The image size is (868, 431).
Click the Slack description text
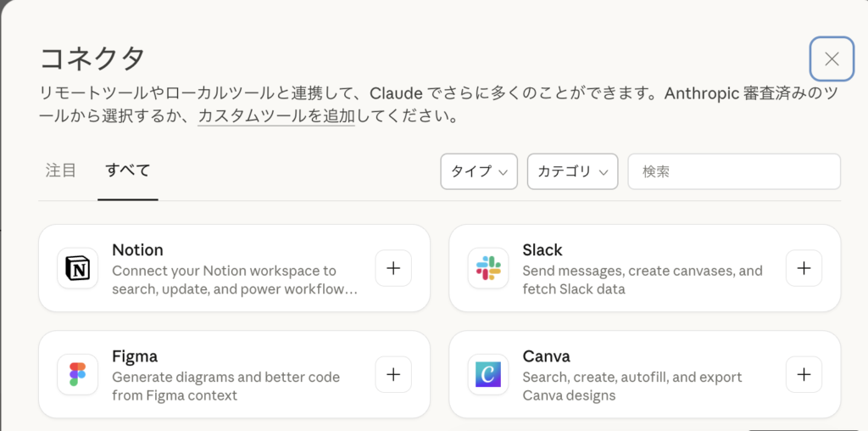pyautogui.click(x=642, y=280)
